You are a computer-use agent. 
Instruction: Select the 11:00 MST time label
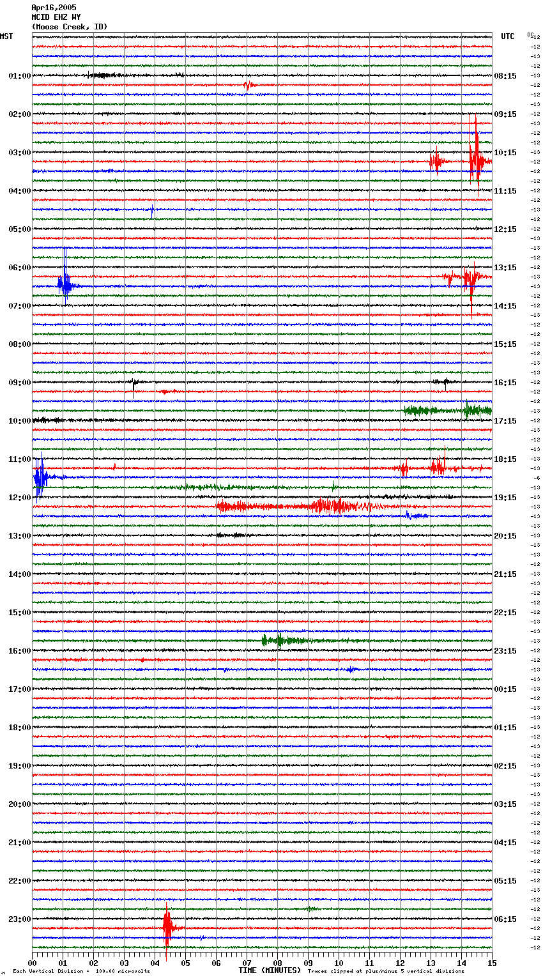click(x=20, y=459)
